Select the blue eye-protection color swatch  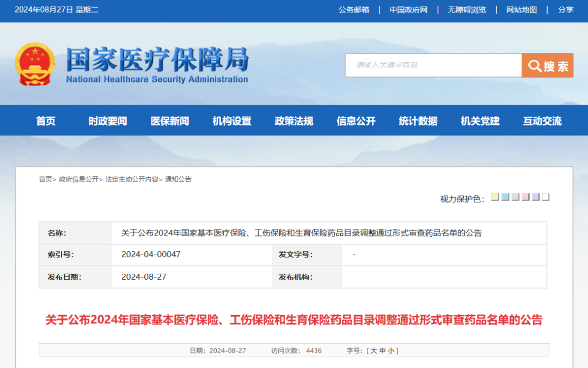(x=505, y=197)
